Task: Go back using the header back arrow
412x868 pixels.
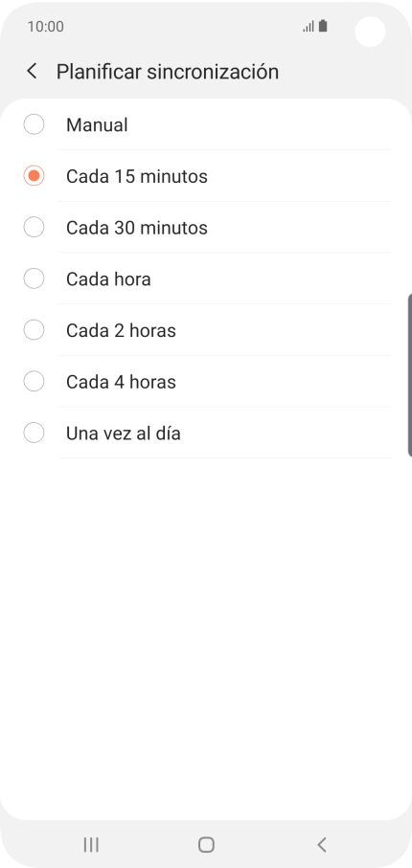Action: 33,72
